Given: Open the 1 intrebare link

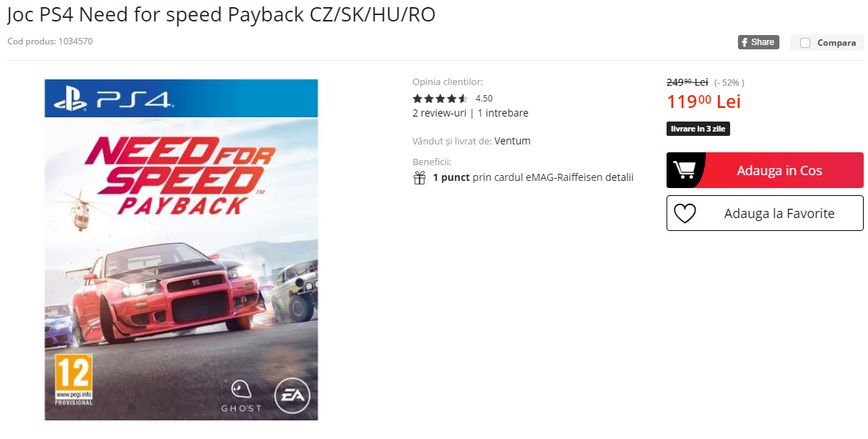Looking at the screenshot, I should coord(503,113).
